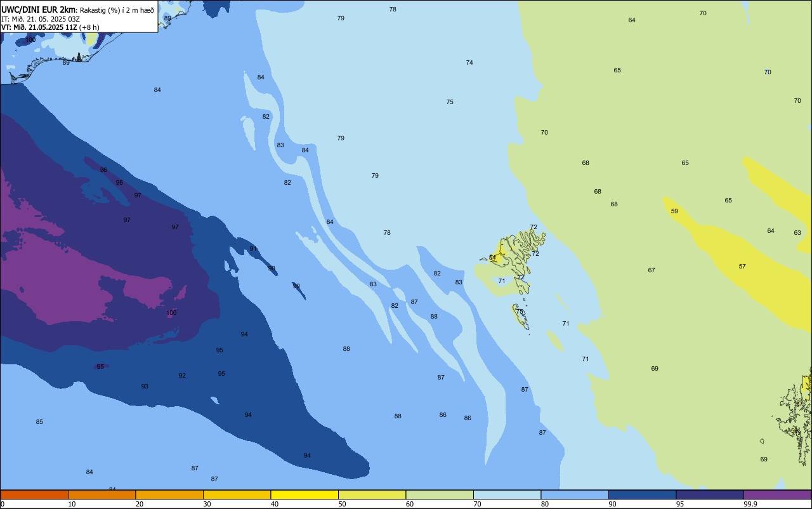The image size is (812, 509).
Task: Click the humidity value '54' on the Faroe Islands
Action: click(493, 258)
